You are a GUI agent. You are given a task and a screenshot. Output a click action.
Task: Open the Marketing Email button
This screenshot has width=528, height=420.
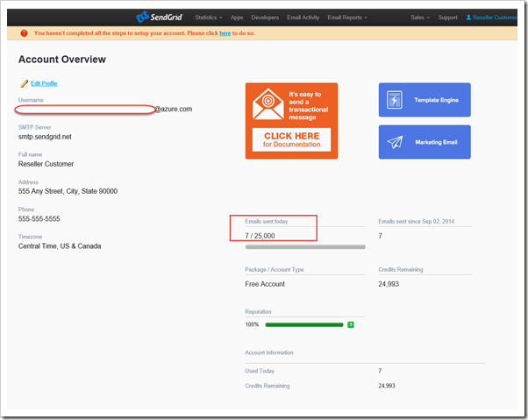coord(425,142)
